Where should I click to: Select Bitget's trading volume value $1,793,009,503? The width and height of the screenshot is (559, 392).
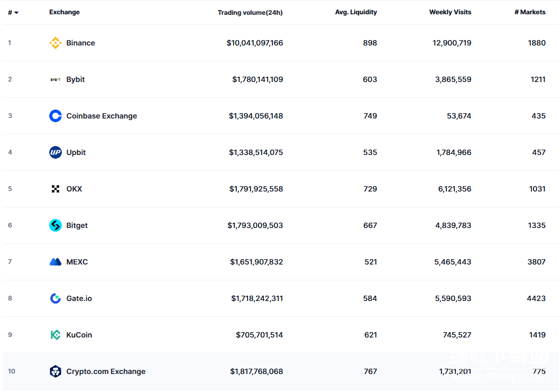click(255, 226)
